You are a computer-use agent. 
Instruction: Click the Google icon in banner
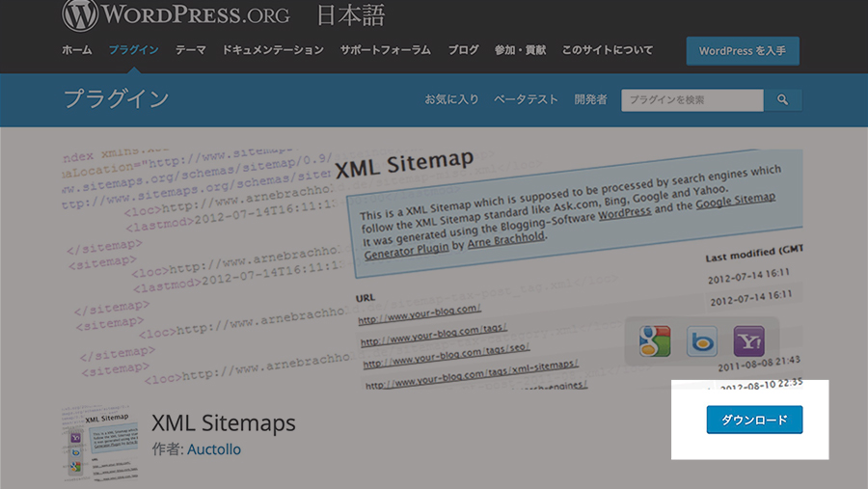click(x=654, y=340)
